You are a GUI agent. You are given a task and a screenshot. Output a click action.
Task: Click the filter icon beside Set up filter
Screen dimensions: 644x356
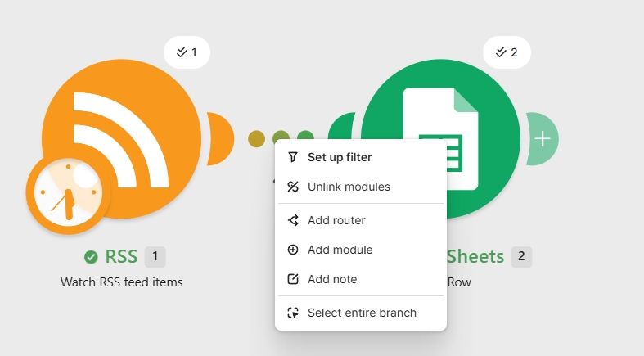coord(293,157)
